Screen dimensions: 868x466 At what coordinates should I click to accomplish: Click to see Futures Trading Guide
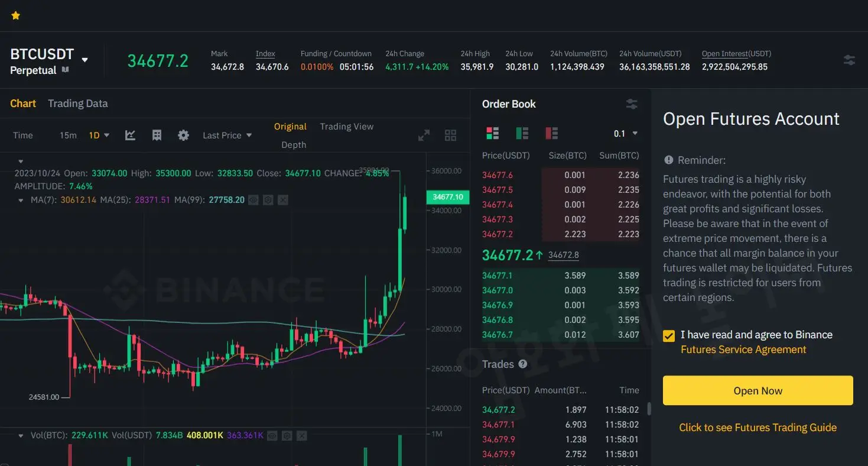[758, 428]
